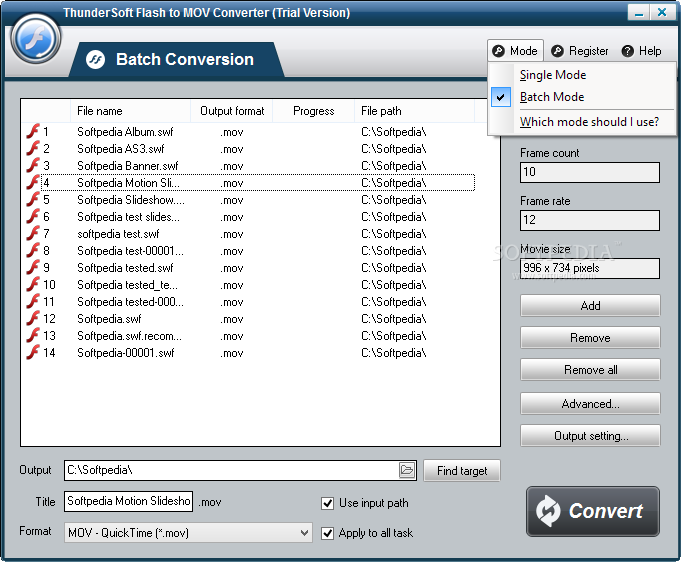Choose Single Mode from the menu
This screenshot has width=681, height=562.
(553, 75)
